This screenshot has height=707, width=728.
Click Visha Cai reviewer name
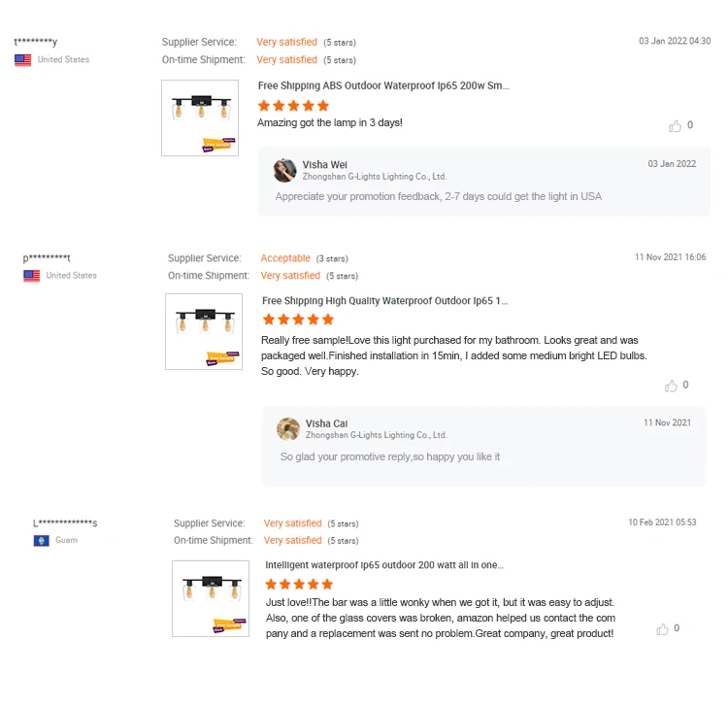326,423
